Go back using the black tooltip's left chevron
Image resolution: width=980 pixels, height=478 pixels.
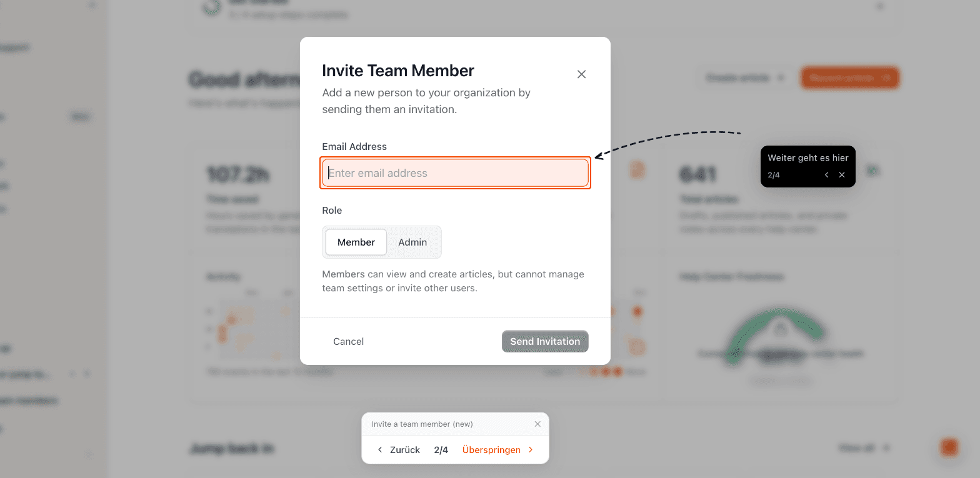826,175
